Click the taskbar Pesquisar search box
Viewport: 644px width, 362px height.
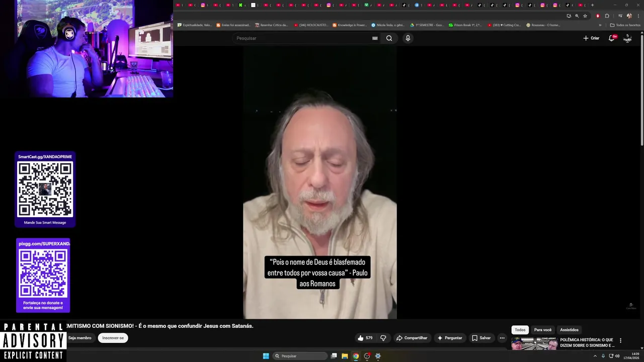[x=300, y=356]
